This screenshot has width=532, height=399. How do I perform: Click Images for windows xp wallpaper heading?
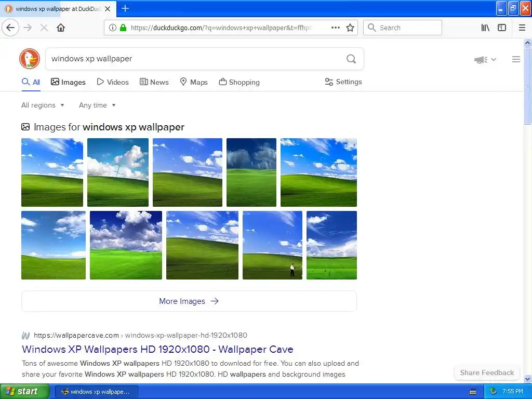coord(109,127)
